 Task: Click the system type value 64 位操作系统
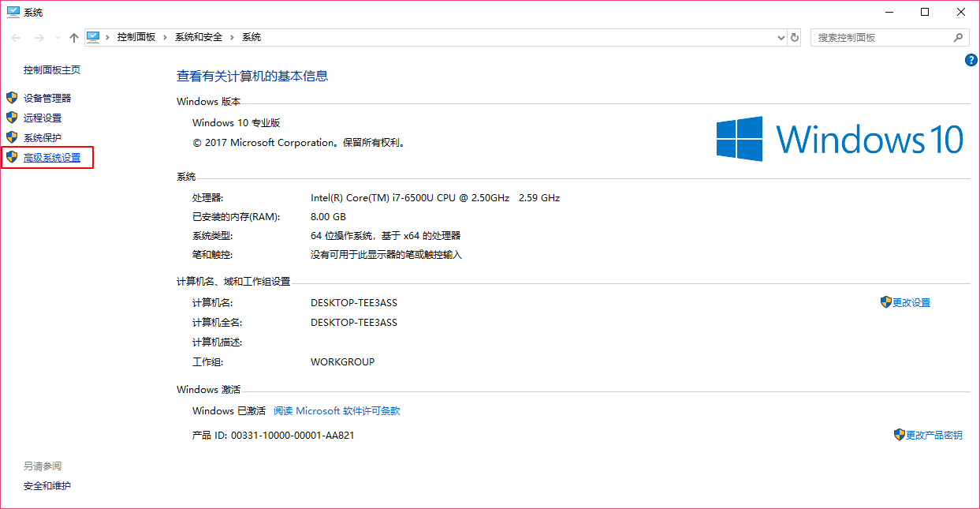[x=386, y=236]
